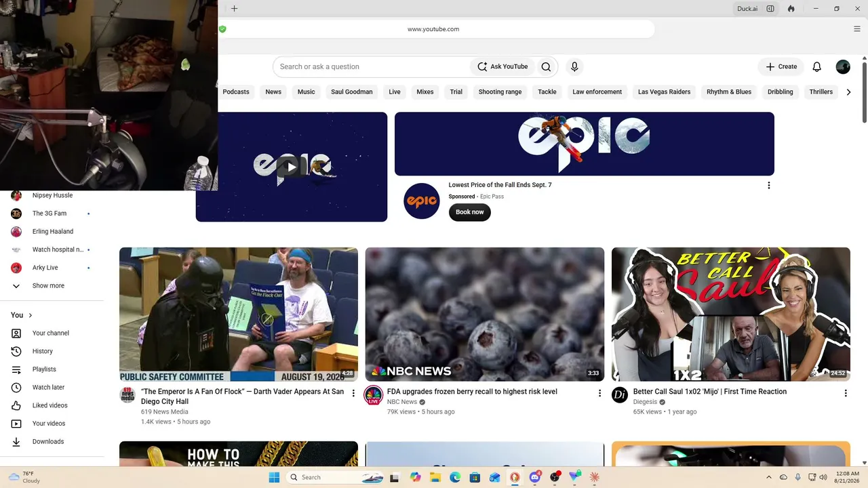Select the Las Vegas Raiders chip
This screenshot has width=868, height=488.
coord(664,92)
